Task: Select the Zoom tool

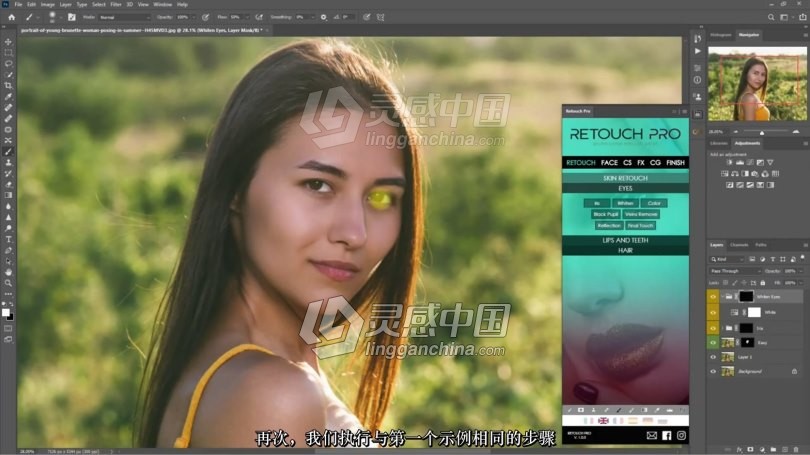Action: point(8,283)
